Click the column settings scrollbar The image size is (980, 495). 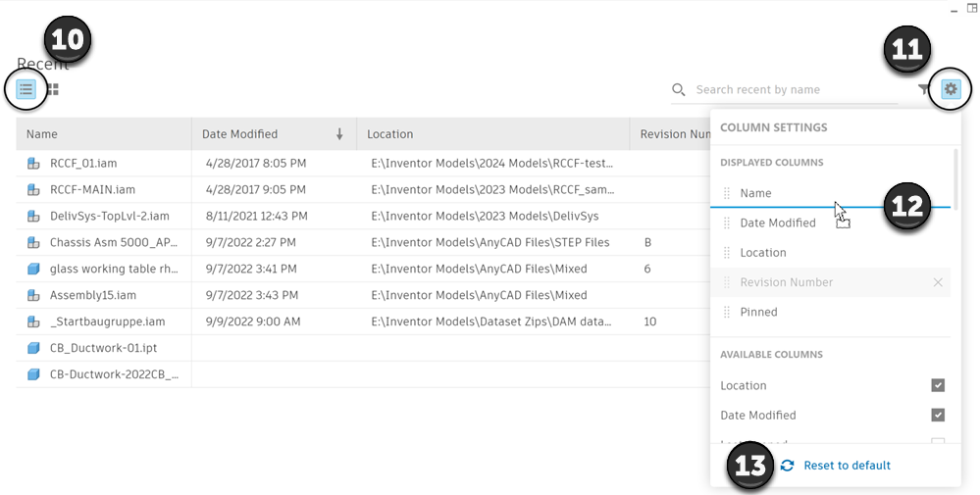[954, 176]
